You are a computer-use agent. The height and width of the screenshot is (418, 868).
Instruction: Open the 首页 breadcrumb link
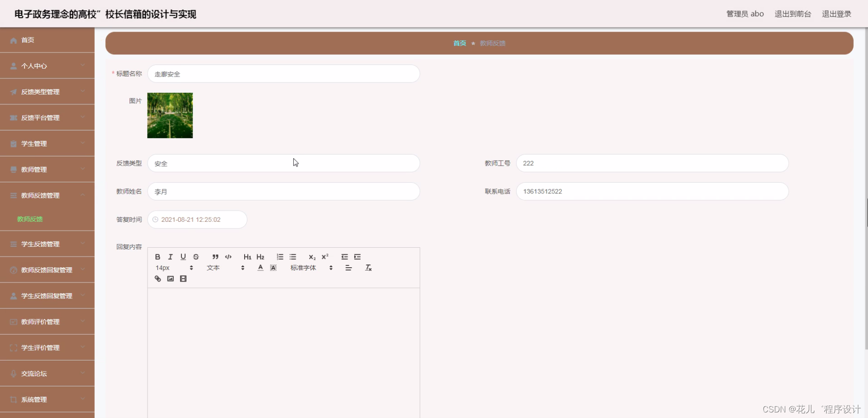tap(459, 43)
